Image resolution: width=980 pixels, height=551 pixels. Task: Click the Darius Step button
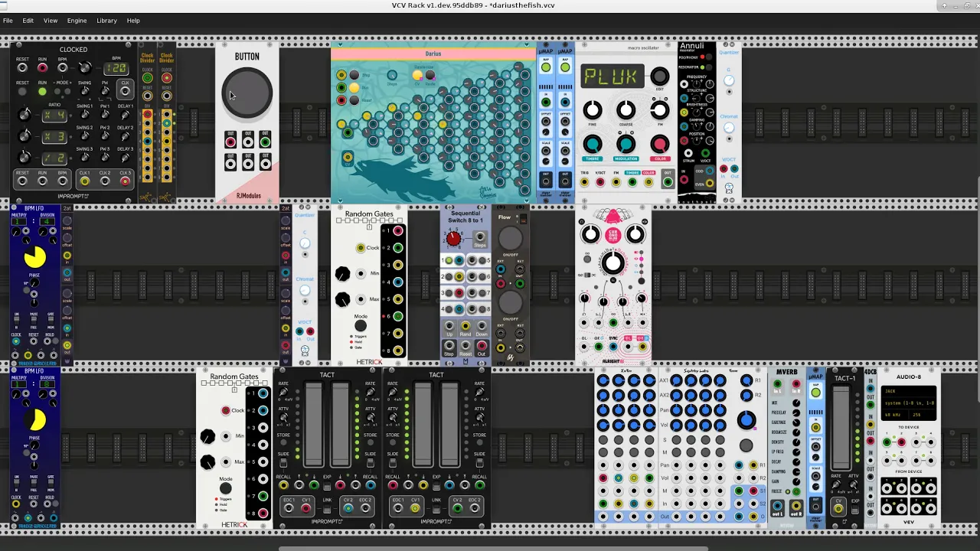click(354, 75)
